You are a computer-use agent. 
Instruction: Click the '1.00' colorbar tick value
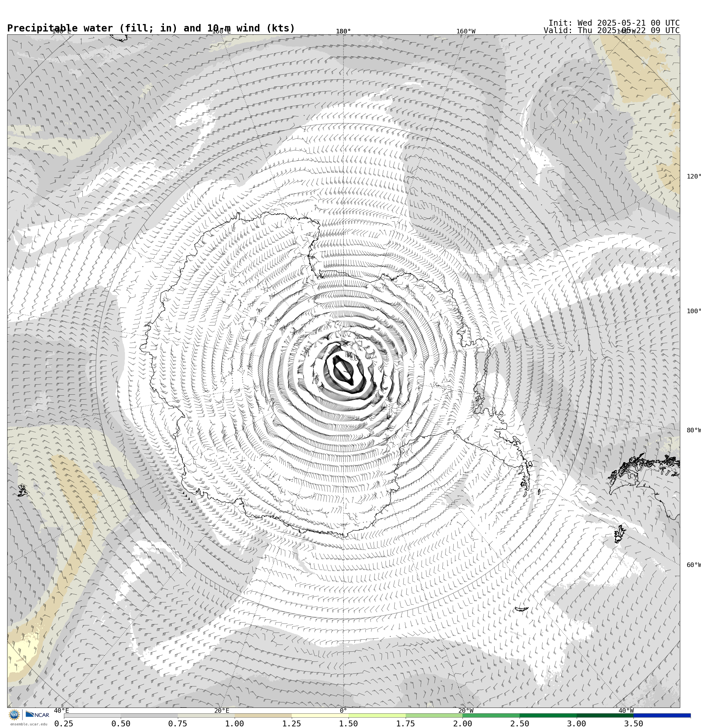[234, 723]
